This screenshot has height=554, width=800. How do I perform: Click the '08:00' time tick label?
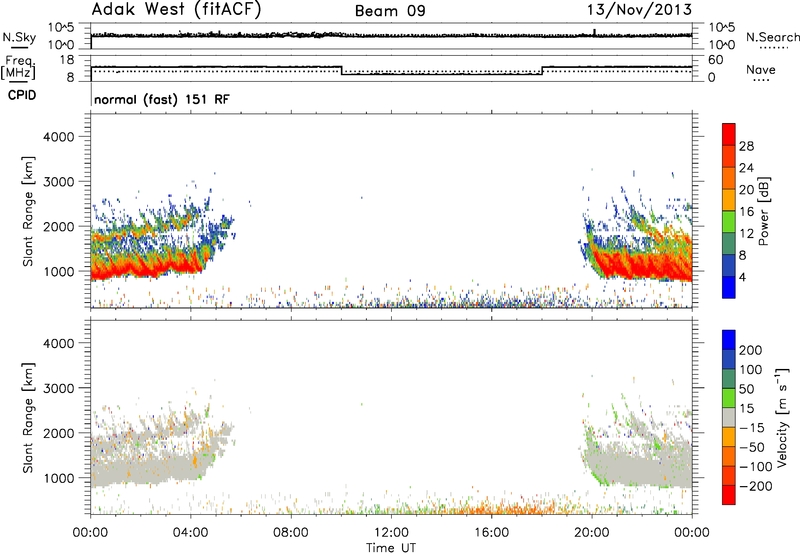[291, 533]
